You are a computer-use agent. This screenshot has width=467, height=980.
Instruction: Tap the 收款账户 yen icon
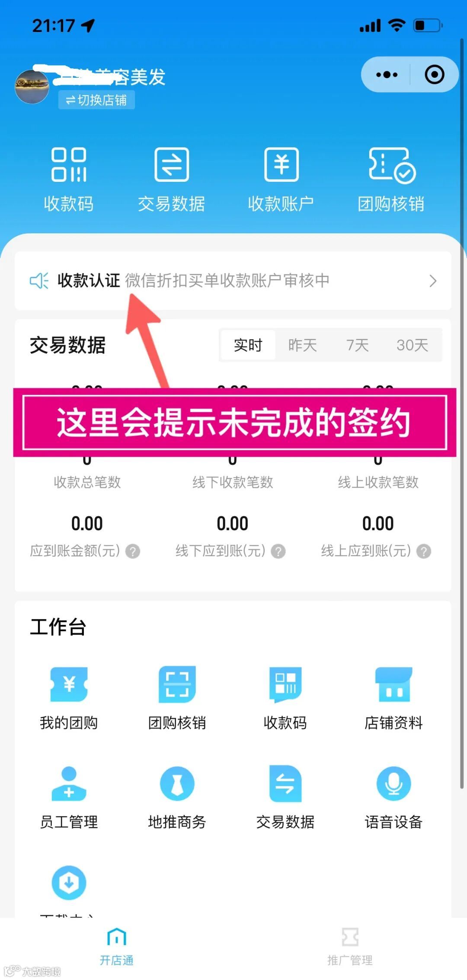tap(281, 165)
